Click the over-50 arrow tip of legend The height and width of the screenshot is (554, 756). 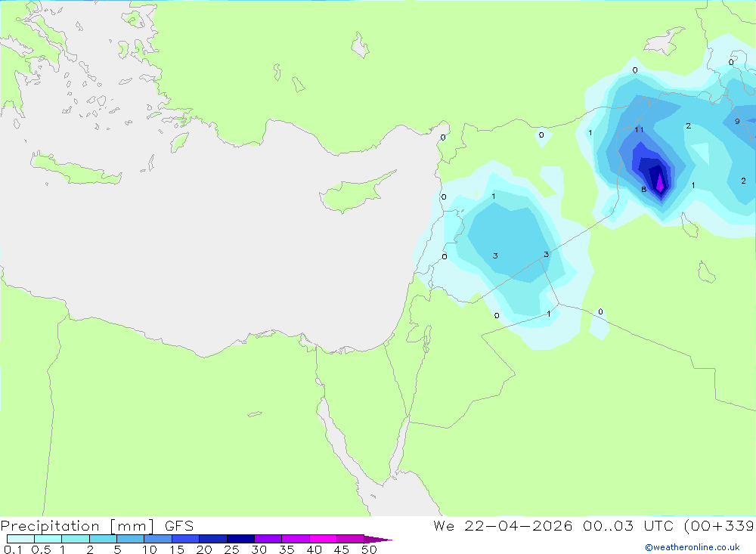(x=377, y=539)
